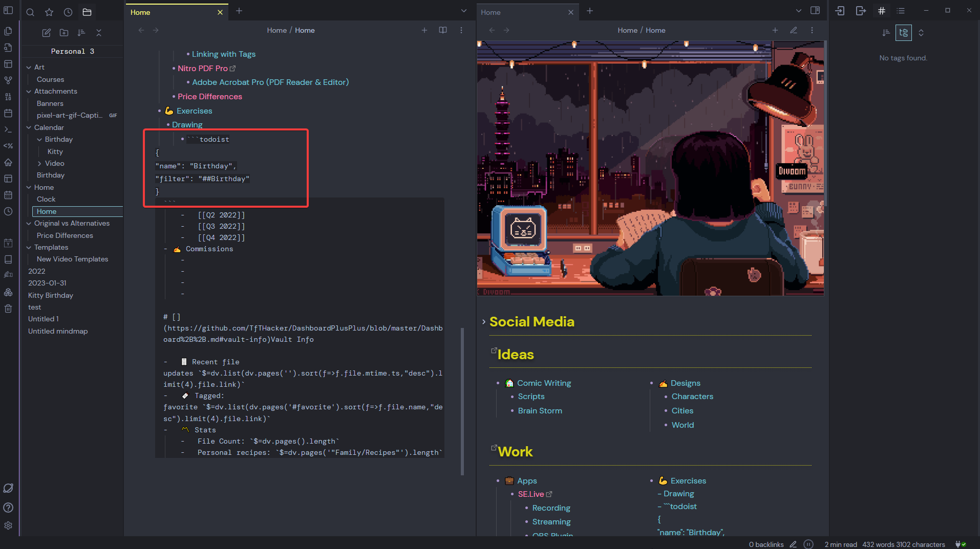The width and height of the screenshot is (980, 549).
Task: Toggle the right sidebar visibility
Action: click(x=815, y=11)
